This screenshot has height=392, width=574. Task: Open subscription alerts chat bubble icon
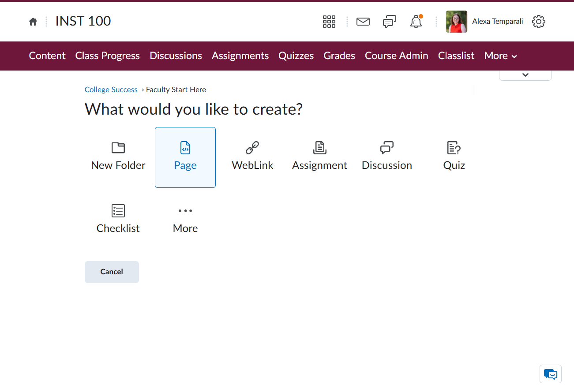tap(390, 22)
